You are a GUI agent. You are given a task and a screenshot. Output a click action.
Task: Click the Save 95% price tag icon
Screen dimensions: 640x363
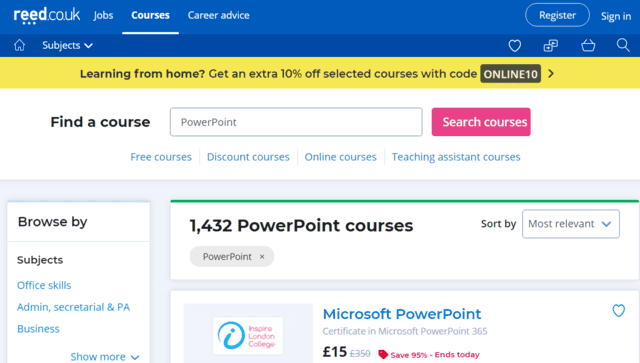(x=382, y=354)
